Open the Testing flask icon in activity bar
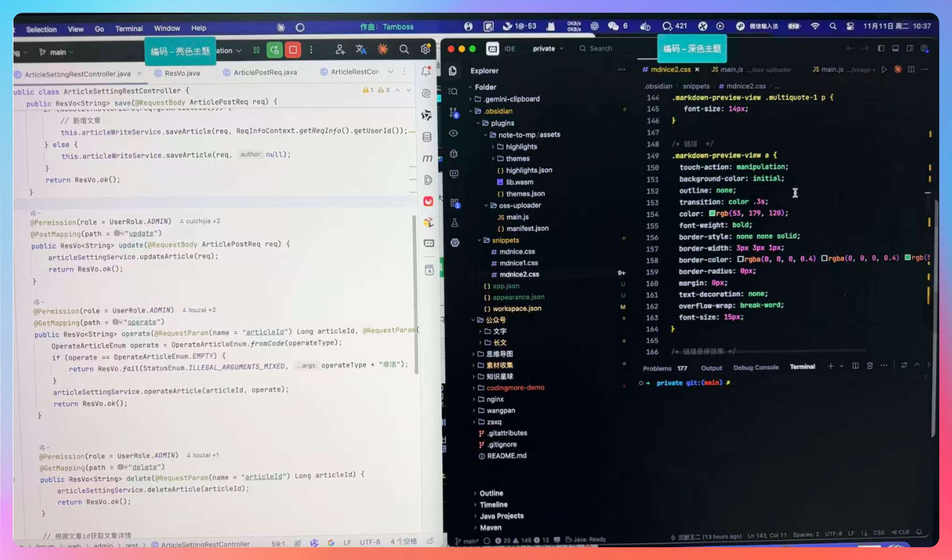The image size is (952, 560). [455, 223]
